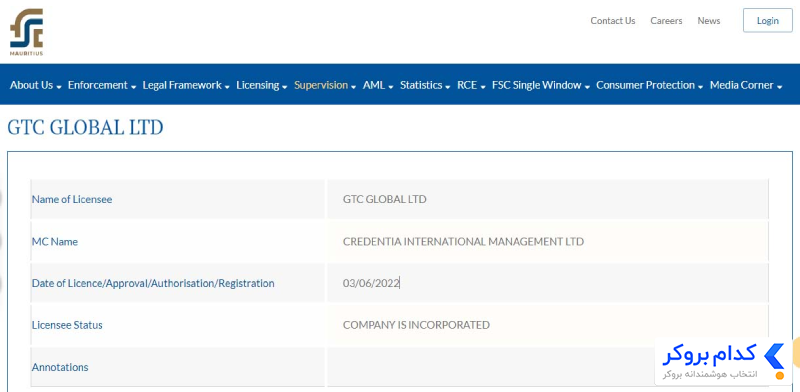Click the 03/06/2022 date value

(x=371, y=283)
